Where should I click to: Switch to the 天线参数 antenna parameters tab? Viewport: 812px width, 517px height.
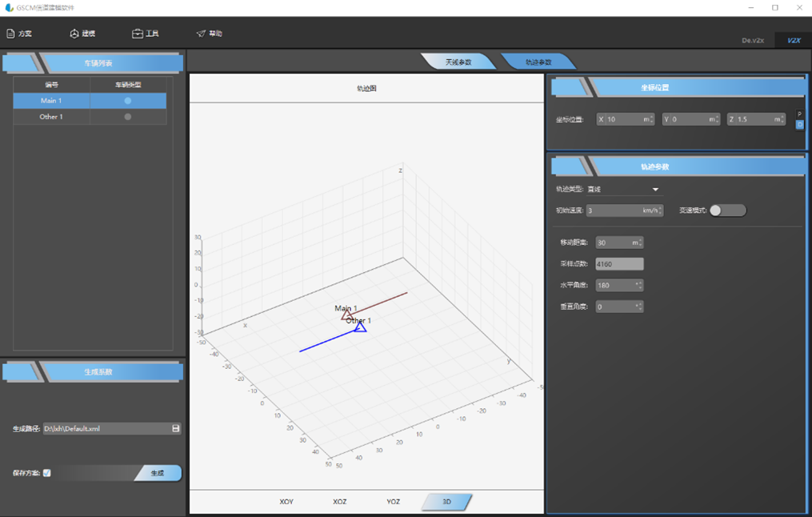tap(458, 62)
